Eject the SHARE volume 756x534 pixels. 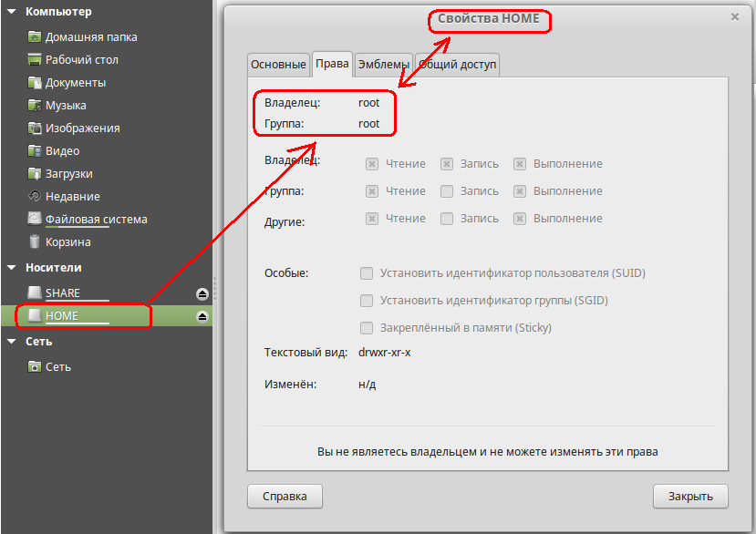(202, 293)
